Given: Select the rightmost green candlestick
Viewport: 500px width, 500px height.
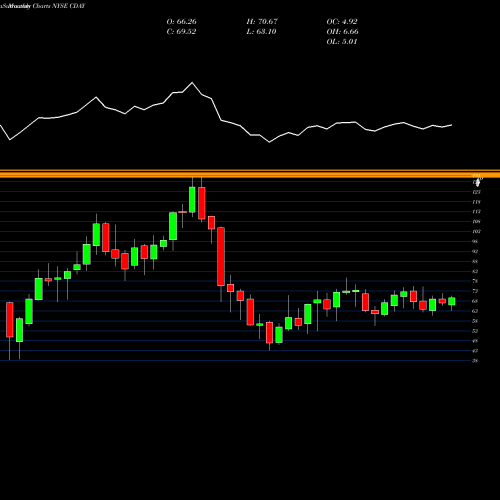Looking at the screenshot, I should pos(452,301).
